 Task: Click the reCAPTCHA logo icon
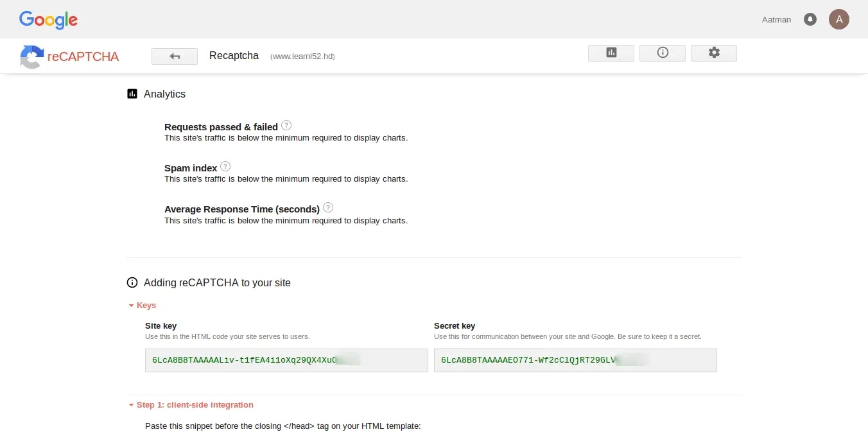click(x=31, y=56)
